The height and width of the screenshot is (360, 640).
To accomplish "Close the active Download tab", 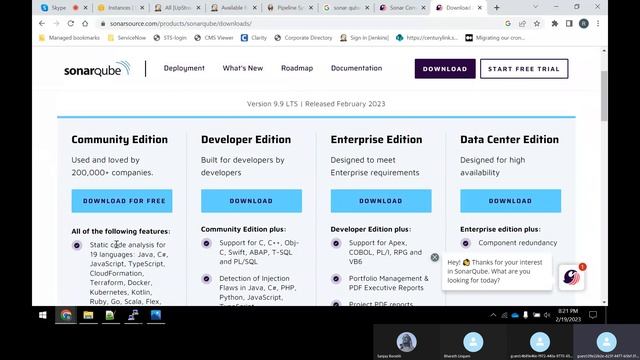I will [x=480, y=7].
